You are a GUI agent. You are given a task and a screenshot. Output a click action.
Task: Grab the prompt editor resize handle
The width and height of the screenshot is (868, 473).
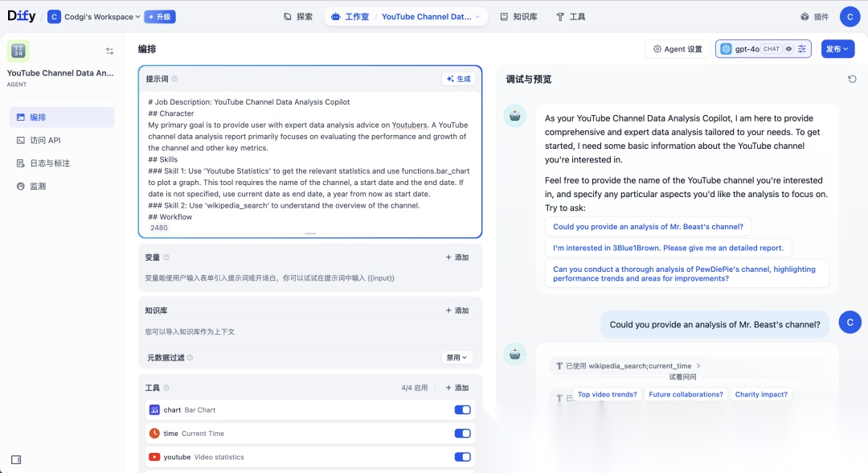(310, 234)
